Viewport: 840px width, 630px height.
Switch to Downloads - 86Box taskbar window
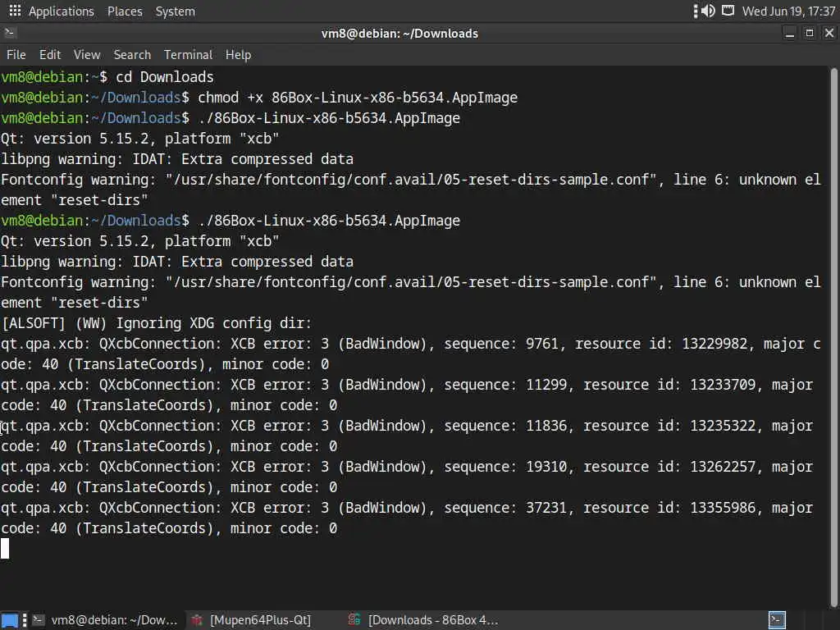(423, 620)
